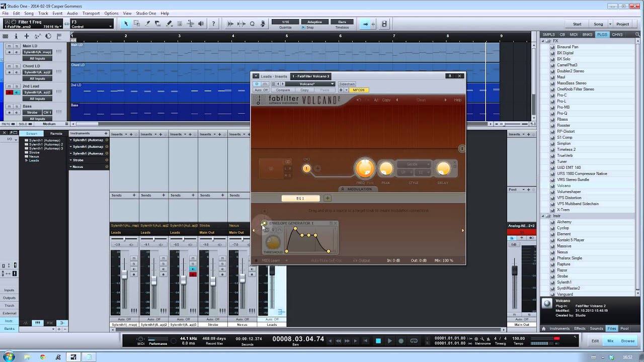Click the gear icon beside MPD26
This screenshot has height=362, width=644.
(x=341, y=90)
